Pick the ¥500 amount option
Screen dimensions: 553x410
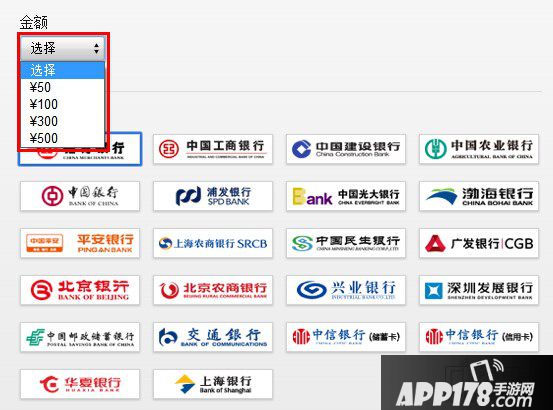coord(63,138)
